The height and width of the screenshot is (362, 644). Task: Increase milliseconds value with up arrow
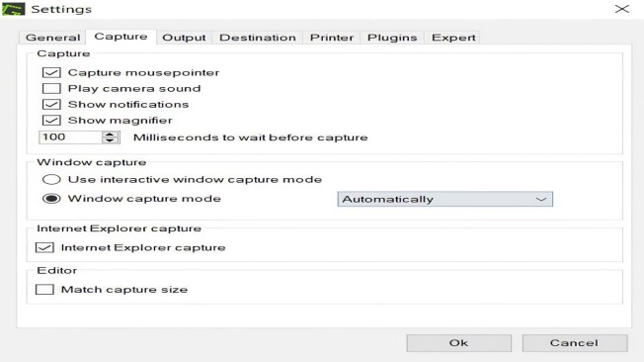pyautogui.click(x=110, y=135)
